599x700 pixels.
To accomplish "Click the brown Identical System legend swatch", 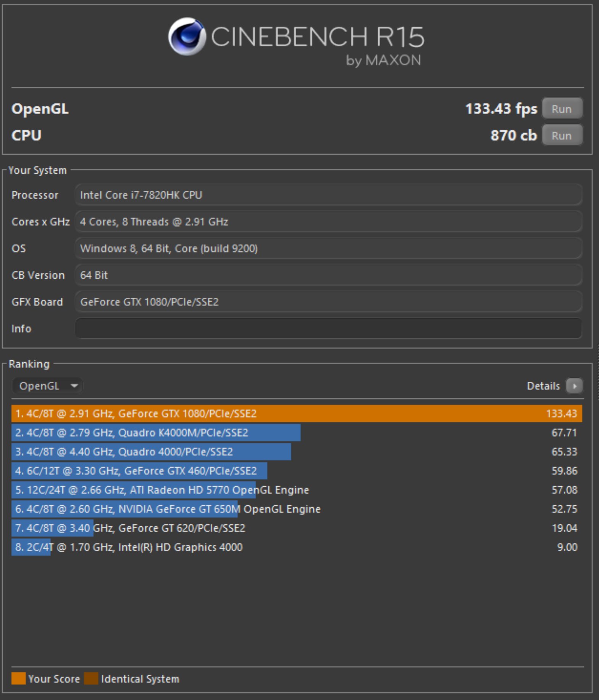I will (91, 678).
